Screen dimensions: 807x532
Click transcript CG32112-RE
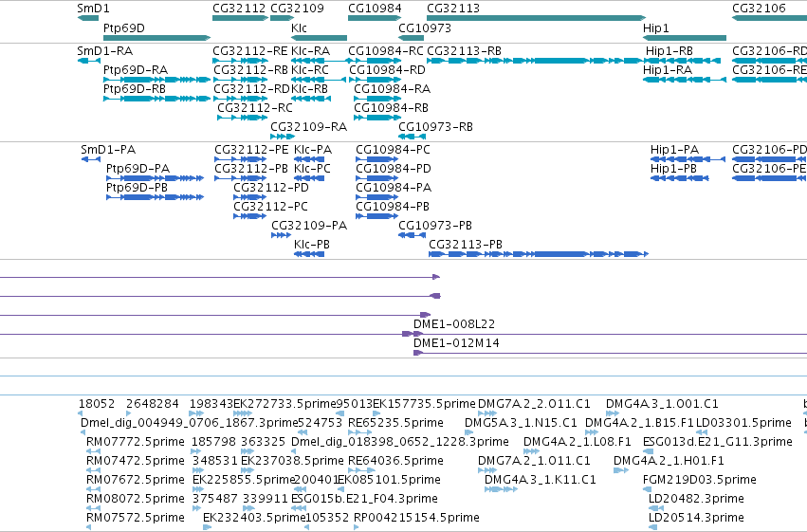point(240,61)
